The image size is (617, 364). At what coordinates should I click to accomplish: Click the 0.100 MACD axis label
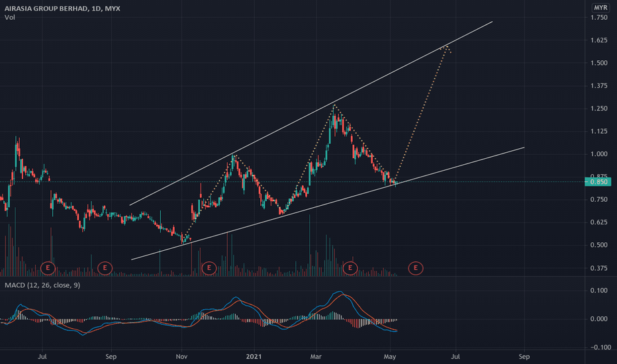click(599, 291)
